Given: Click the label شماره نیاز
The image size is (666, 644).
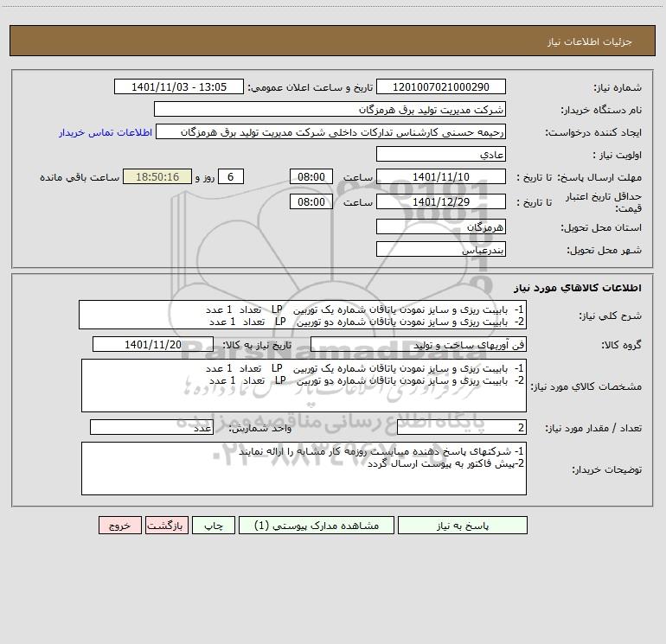Looking at the screenshot, I should click(618, 88).
